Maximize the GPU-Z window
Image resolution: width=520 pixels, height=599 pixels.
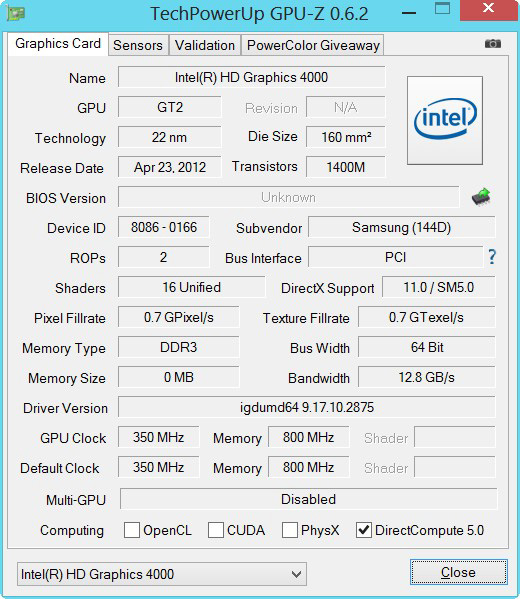(442, 9)
